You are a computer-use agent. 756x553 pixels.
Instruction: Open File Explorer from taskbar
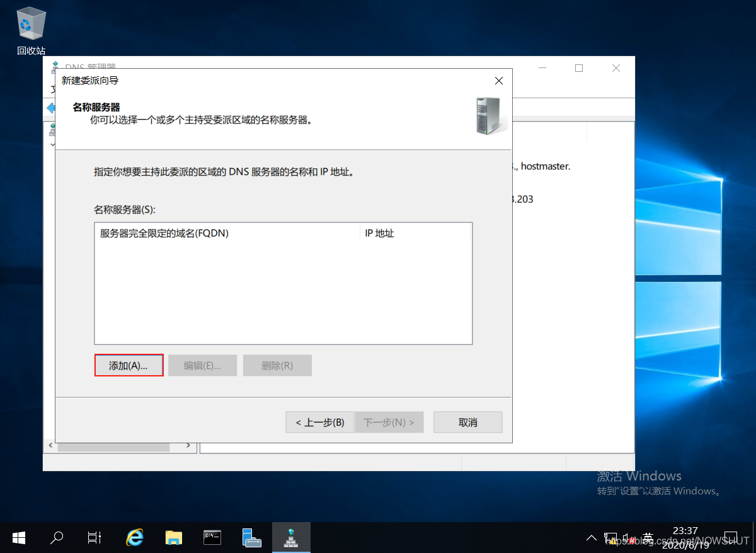click(x=173, y=537)
